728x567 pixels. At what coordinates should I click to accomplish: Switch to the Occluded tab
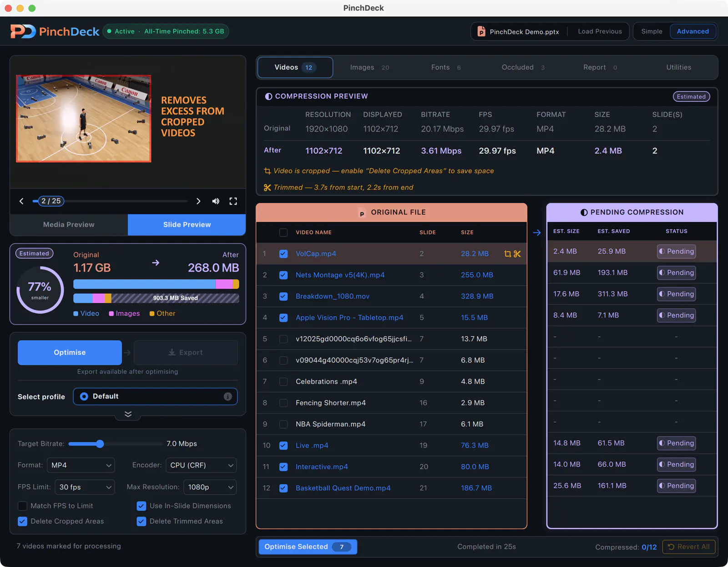[x=523, y=67]
